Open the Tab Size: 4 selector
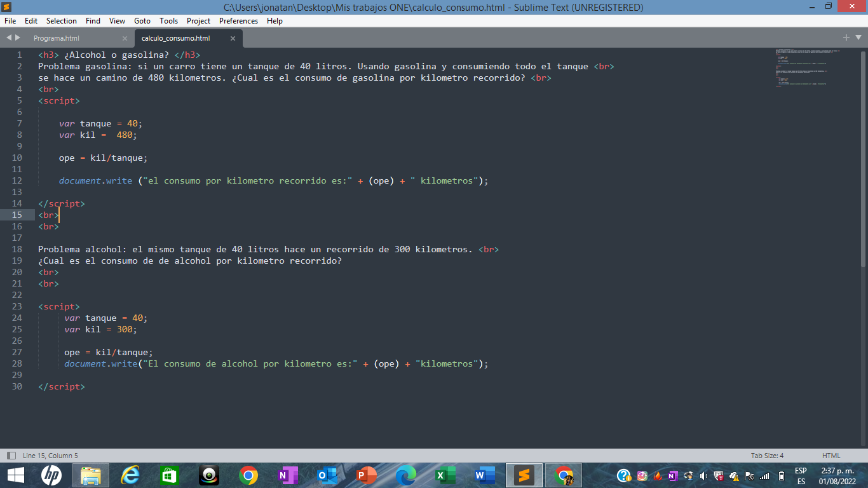This screenshot has height=488, width=868. 767,456
